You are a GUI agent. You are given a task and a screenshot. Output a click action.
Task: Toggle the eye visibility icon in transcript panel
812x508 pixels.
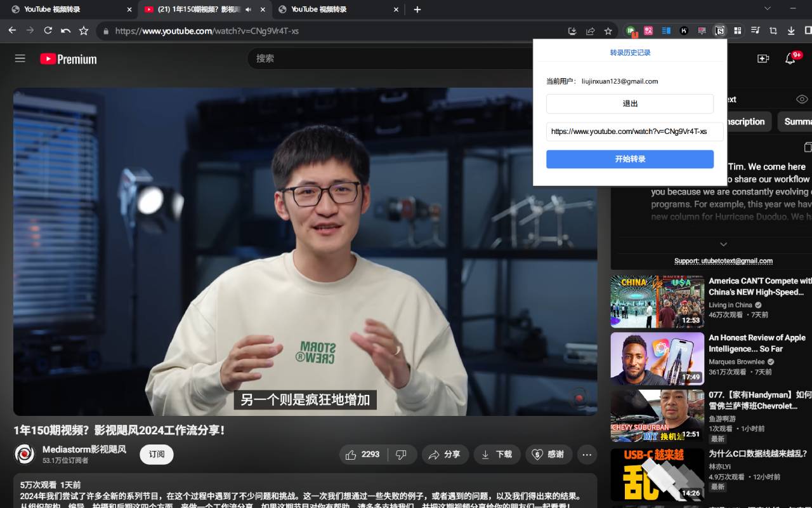coord(801,98)
